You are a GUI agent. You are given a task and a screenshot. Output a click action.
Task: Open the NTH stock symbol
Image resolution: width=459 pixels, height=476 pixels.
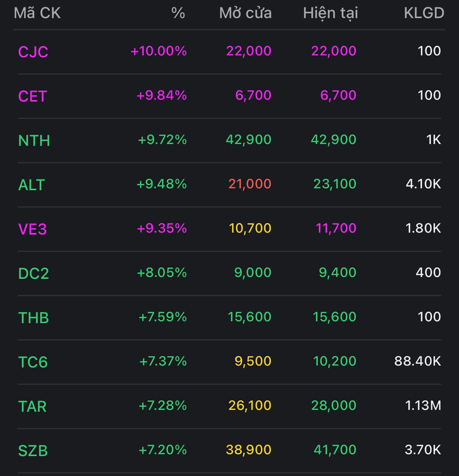(34, 141)
